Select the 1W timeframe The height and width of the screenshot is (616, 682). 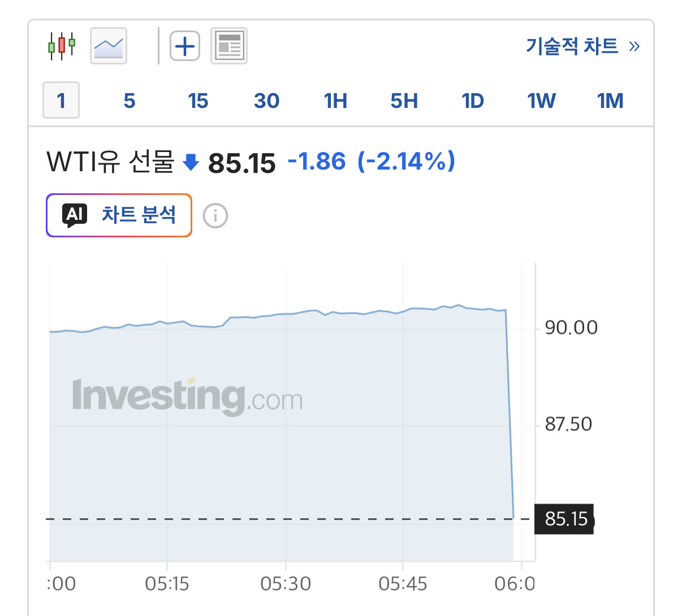[x=541, y=101]
